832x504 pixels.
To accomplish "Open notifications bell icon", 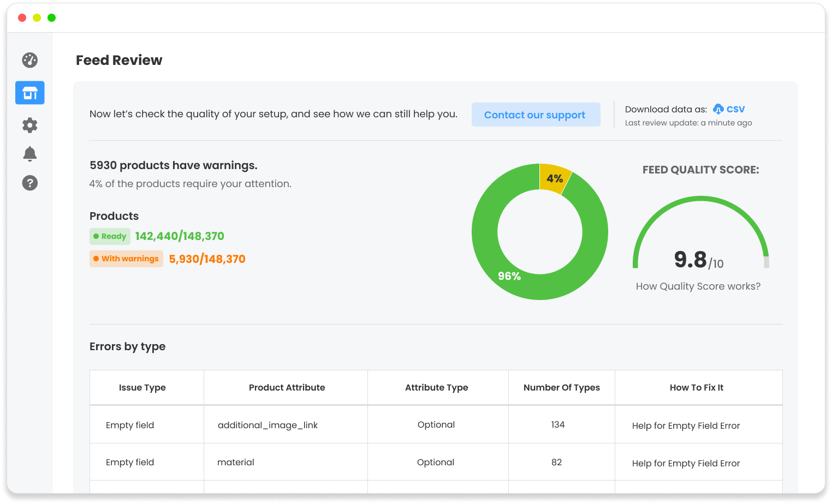I will click(x=30, y=154).
